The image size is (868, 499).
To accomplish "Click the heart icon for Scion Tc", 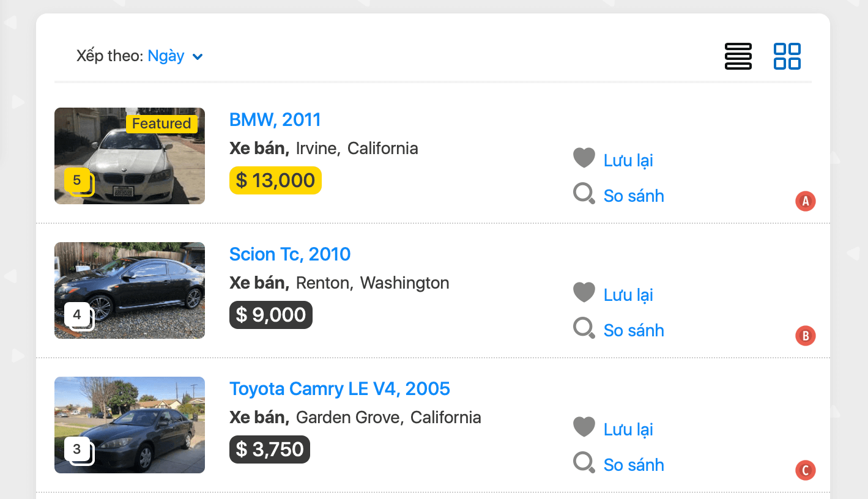I will 584,292.
